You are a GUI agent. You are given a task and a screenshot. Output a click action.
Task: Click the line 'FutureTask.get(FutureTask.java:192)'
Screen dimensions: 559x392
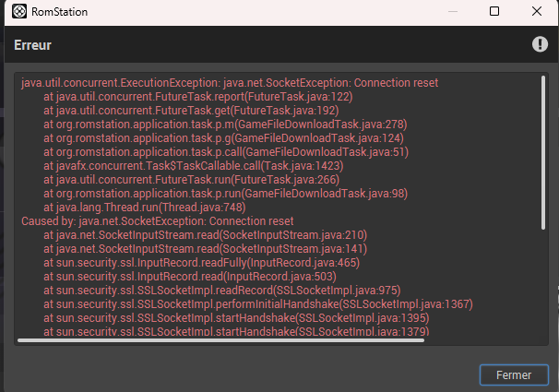pyautogui.click(x=191, y=111)
